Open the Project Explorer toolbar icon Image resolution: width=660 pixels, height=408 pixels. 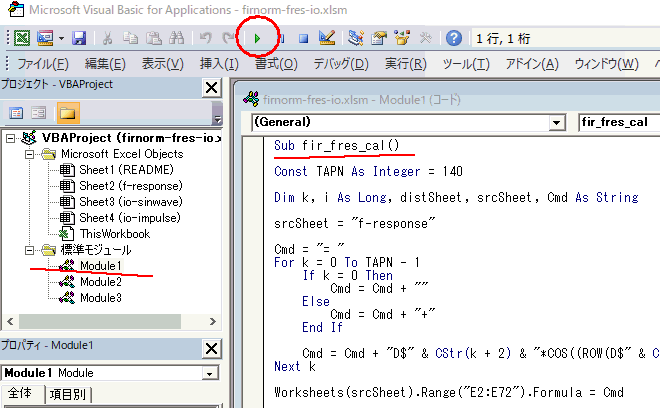(356, 38)
